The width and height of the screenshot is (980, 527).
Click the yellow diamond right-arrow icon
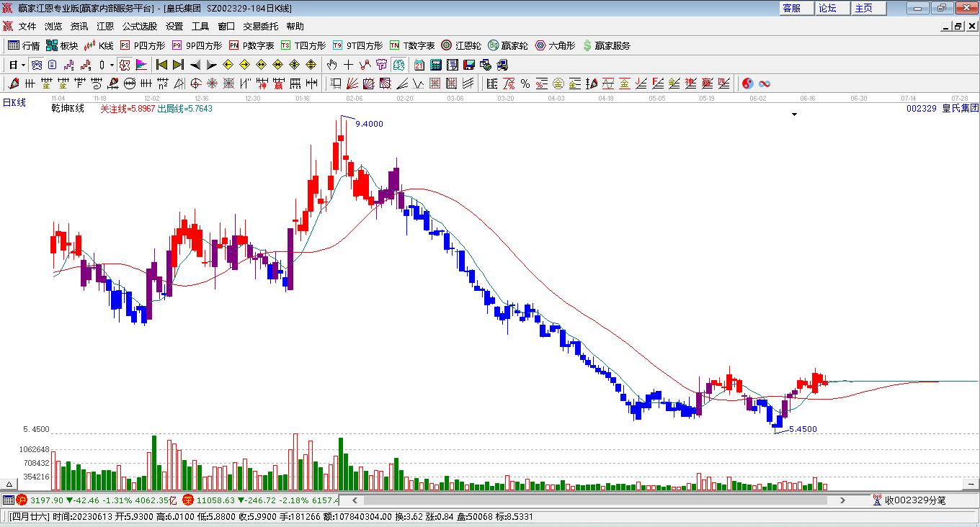pyautogui.click(x=244, y=65)
